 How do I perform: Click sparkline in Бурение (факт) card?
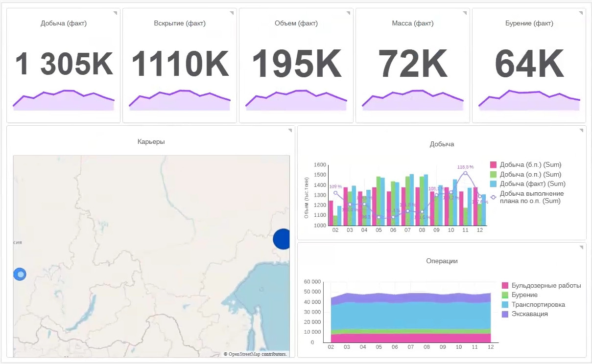coord(529,100)
